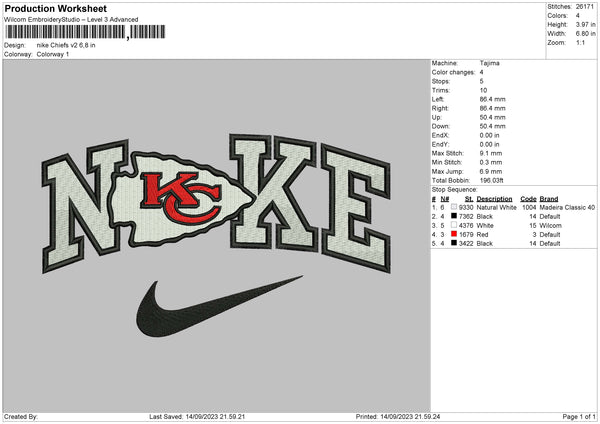Select the black swatch in row 7362
600x424 pixels.
454,216
